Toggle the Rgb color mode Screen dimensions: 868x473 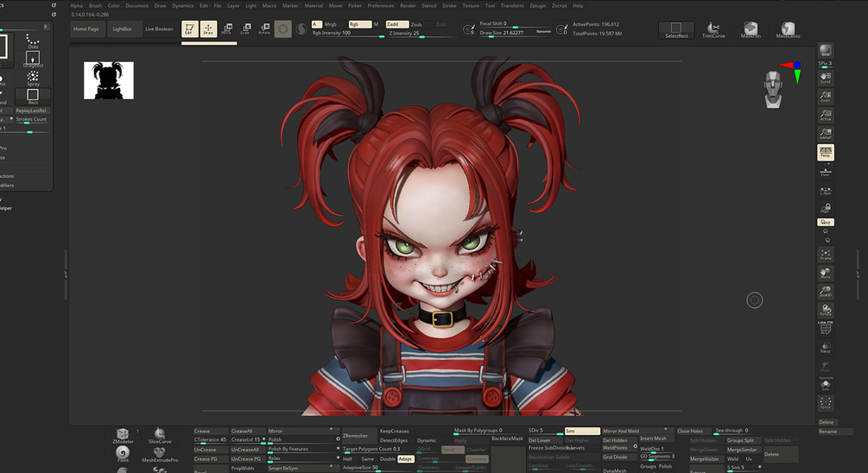[x=359, y=24]
